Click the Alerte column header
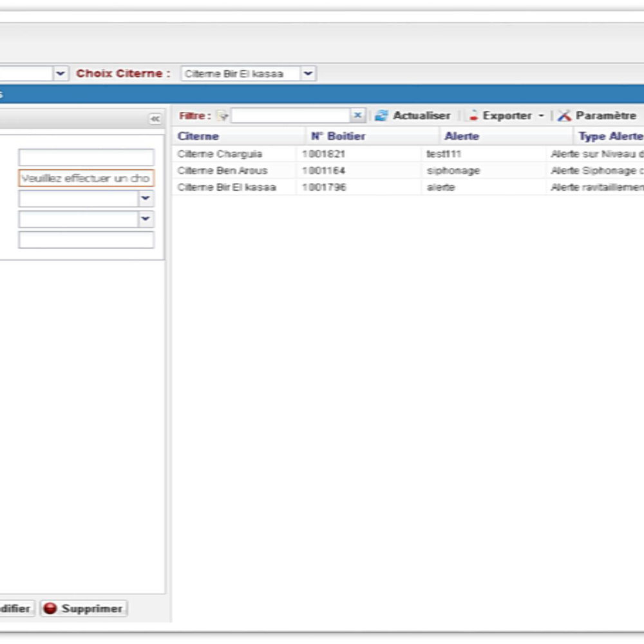Image resolution: width=644 pixels, height=644 pixels. pos(462,137)
